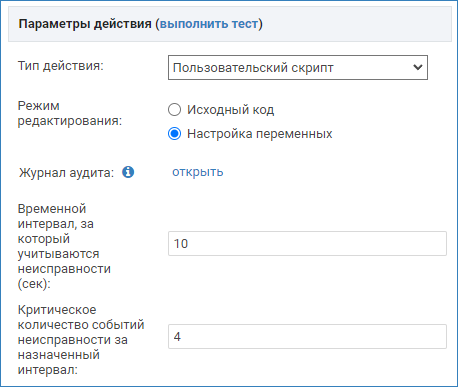Click the Временной интервал field label
The height and width of the screenshot is (387, 458).
(x=64, y=246)
